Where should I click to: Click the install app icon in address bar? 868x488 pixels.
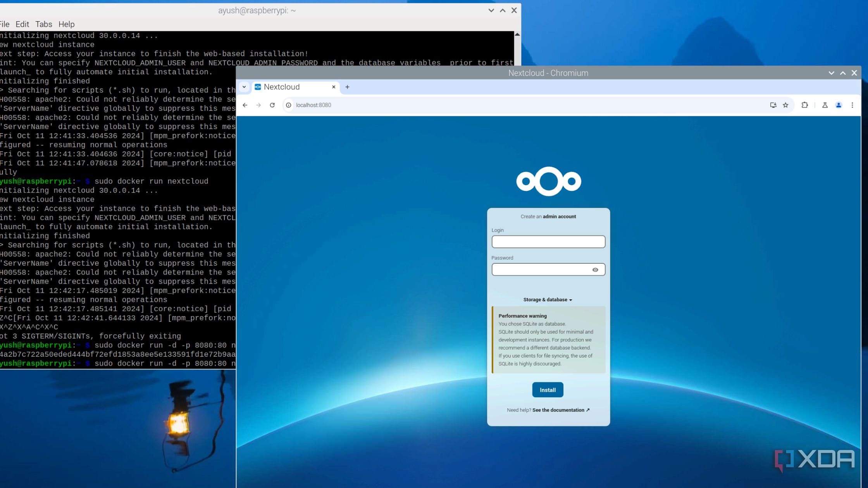(773, 105)
